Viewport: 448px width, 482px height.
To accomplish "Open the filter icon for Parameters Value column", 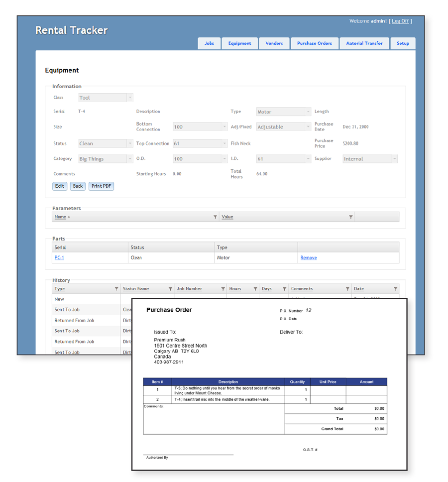I will [350, 217].
